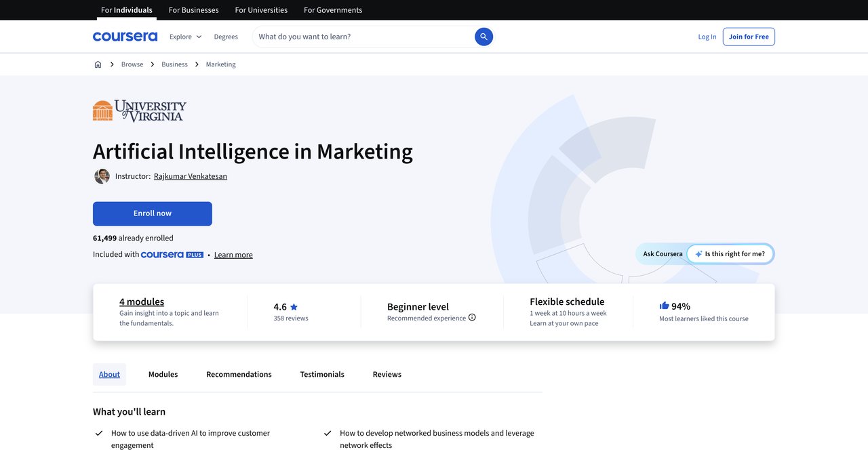Go to home via breadcrumb house icon

98,64
